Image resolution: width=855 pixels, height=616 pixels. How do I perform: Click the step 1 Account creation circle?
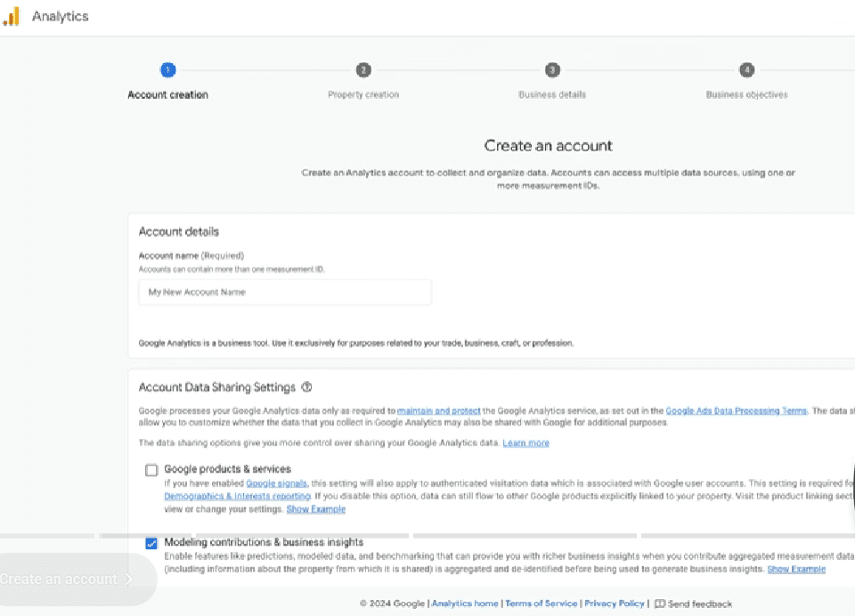click(x=167, y=70)
